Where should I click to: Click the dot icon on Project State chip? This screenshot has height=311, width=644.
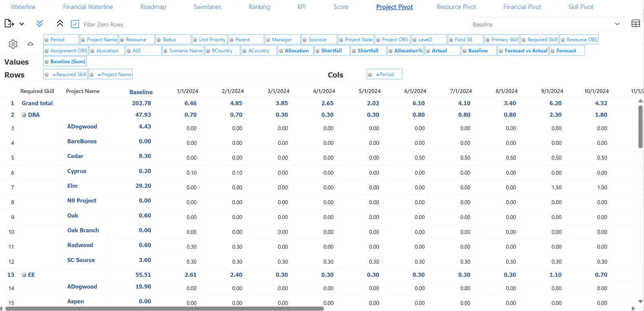pyautogui.click(x=341, y=39)
